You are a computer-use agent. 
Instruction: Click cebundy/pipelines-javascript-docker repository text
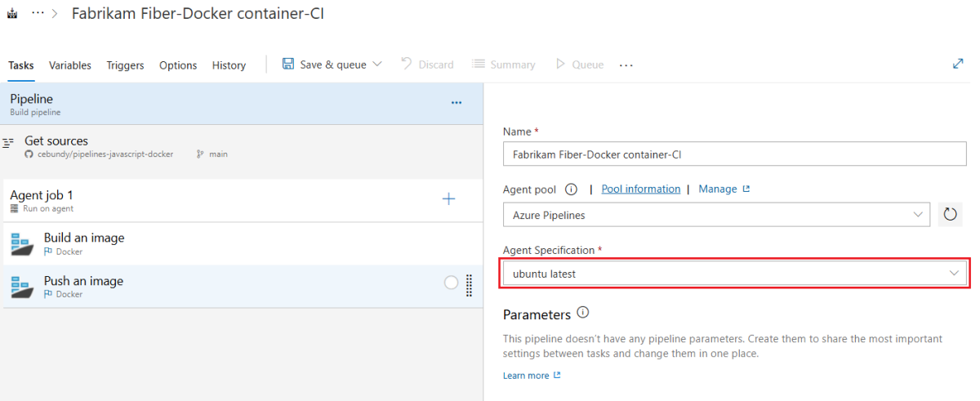(x=105, y=154)
